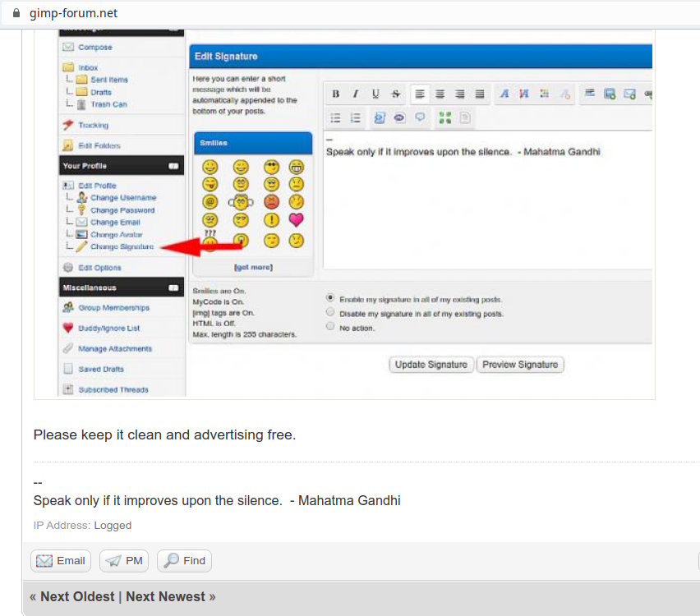Click the insert image icon

[x=610, y=94]
